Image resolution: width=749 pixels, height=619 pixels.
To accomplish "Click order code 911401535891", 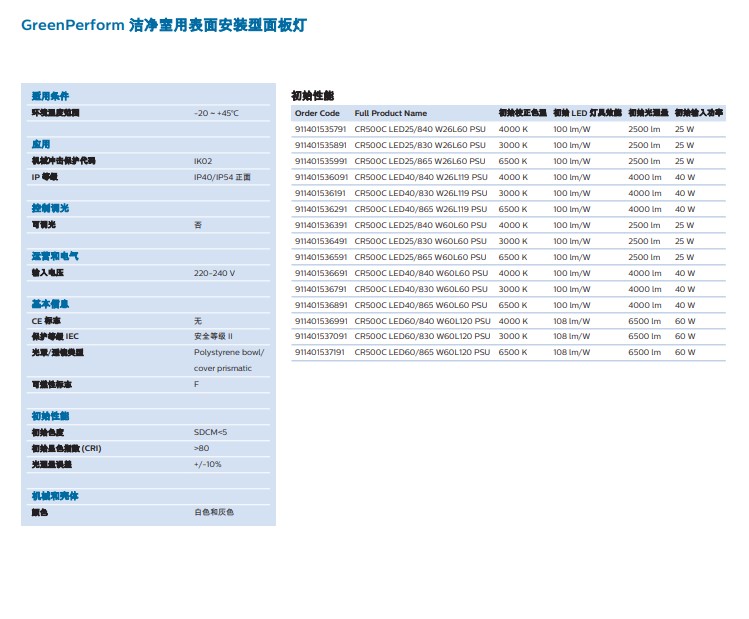I will (321, 145).
